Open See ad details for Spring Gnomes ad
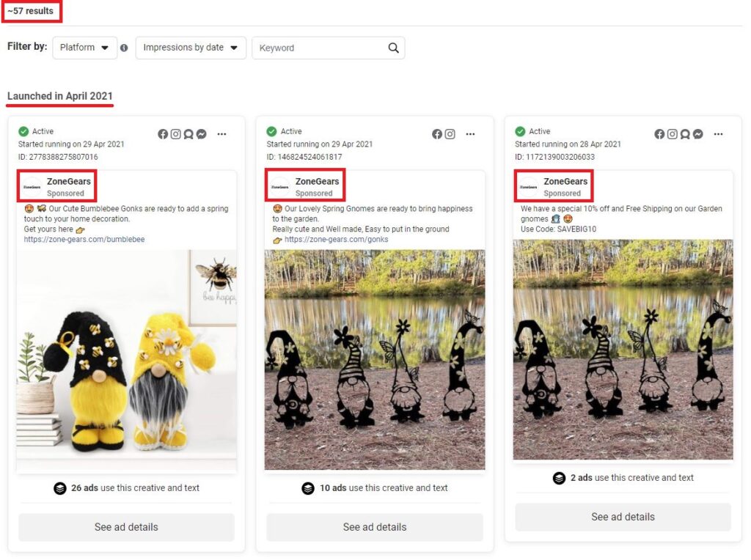The image size is (751, 560). tap(374, 527)
